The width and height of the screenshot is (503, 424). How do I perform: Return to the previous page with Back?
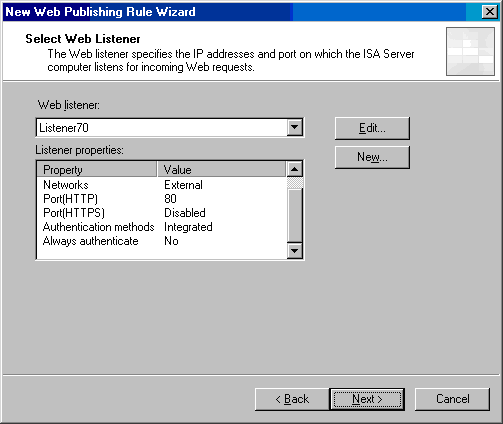pyautogui.click(x=292, y=399)
